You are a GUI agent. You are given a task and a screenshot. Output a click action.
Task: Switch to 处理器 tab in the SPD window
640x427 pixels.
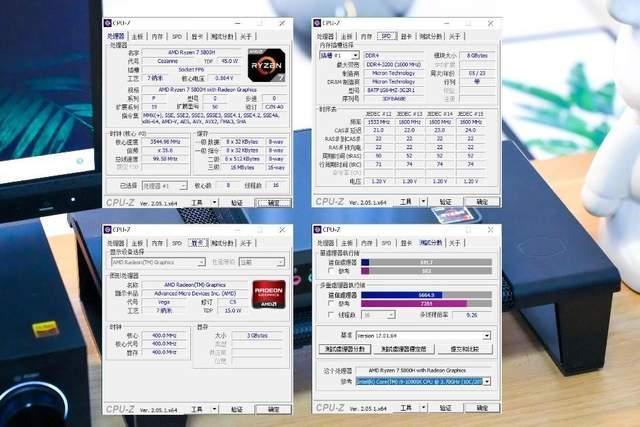[325, 36]
